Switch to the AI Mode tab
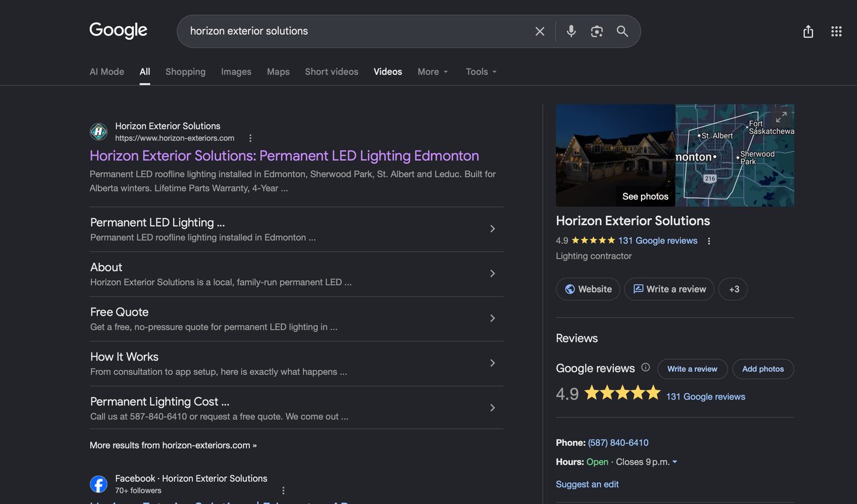The width and height of the screenshot is (857, 504). tap(107, 72)
